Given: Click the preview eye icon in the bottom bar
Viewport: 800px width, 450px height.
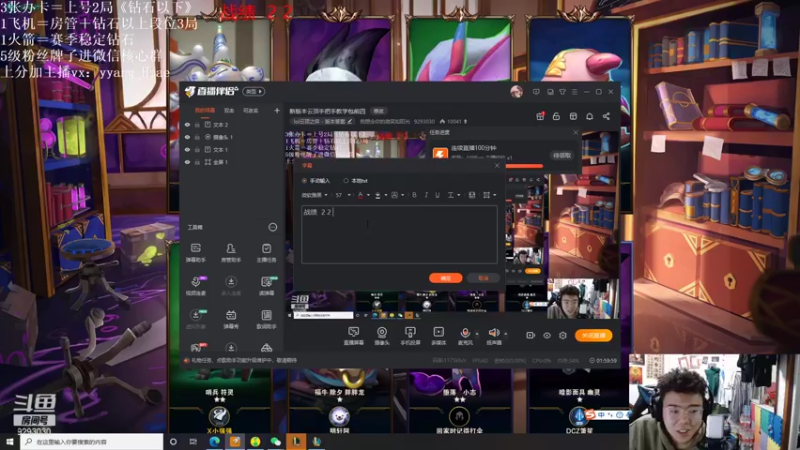Looking at the screenshot, I should [547, 335].
